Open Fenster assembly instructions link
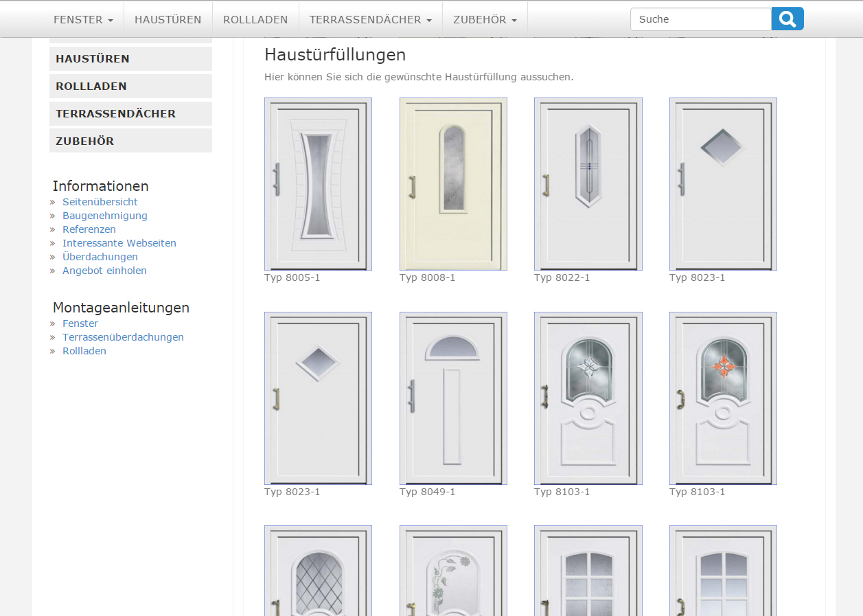This screenshot has width=863, height=616. [80, 323]
